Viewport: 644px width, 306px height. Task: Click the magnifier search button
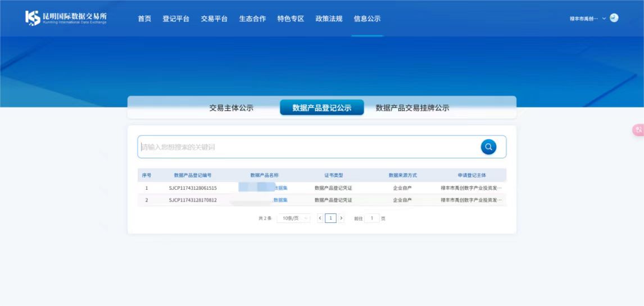(488, 147)
